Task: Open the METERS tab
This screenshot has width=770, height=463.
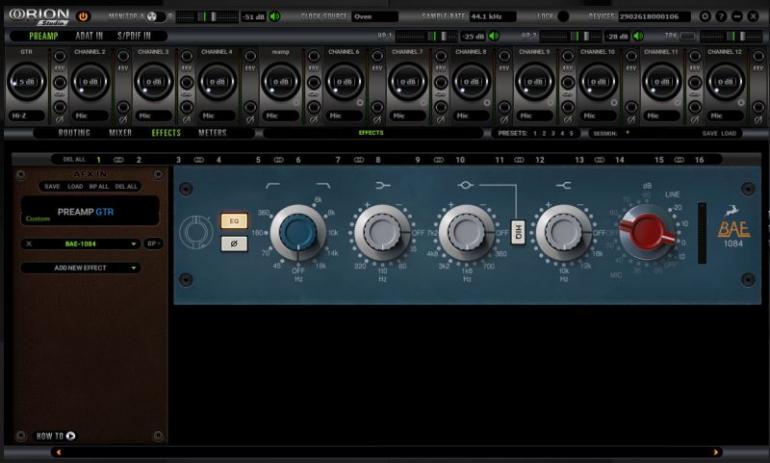Action: [212, 133]
